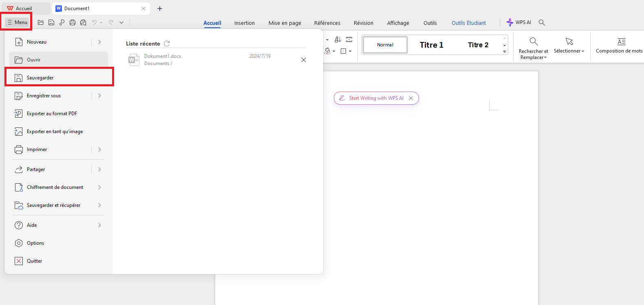Switch to the Accueil ribbon tab

point(212,23)
